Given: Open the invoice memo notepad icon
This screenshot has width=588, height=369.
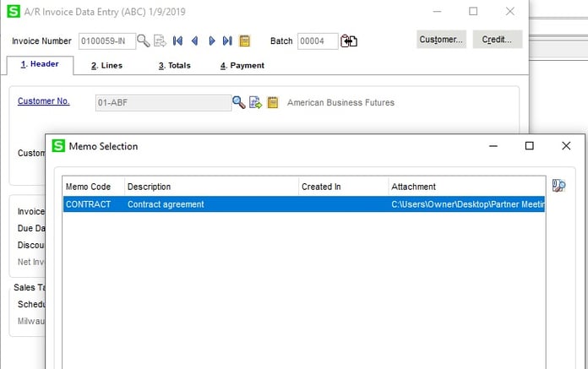Looking at the screenshot, I should tap(245, 41).
